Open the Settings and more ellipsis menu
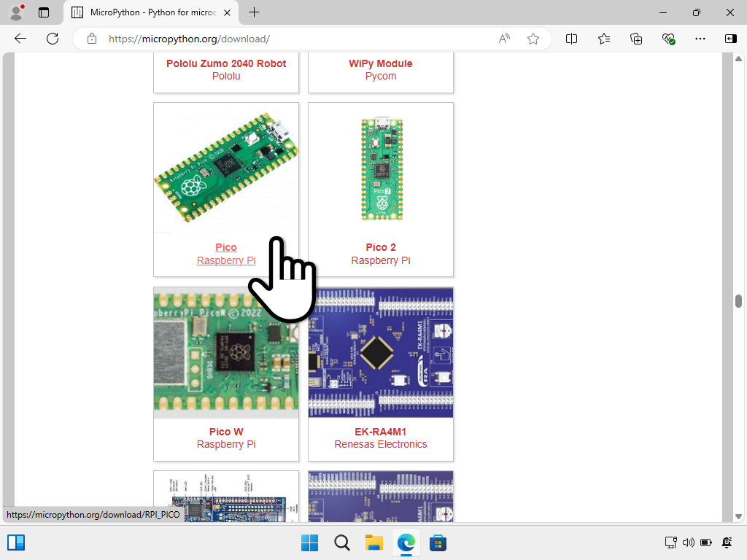 click(700, 39)
